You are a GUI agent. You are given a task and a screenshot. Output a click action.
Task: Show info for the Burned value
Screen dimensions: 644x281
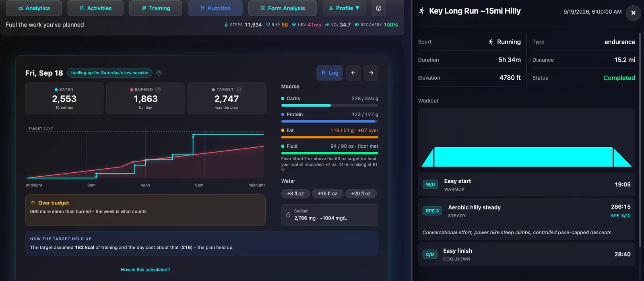point(158,90)
